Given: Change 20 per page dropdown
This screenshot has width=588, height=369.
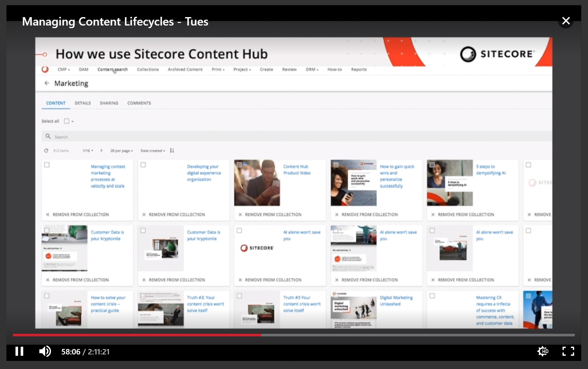Looking at the screenshot, I should [x=122, y=151].
